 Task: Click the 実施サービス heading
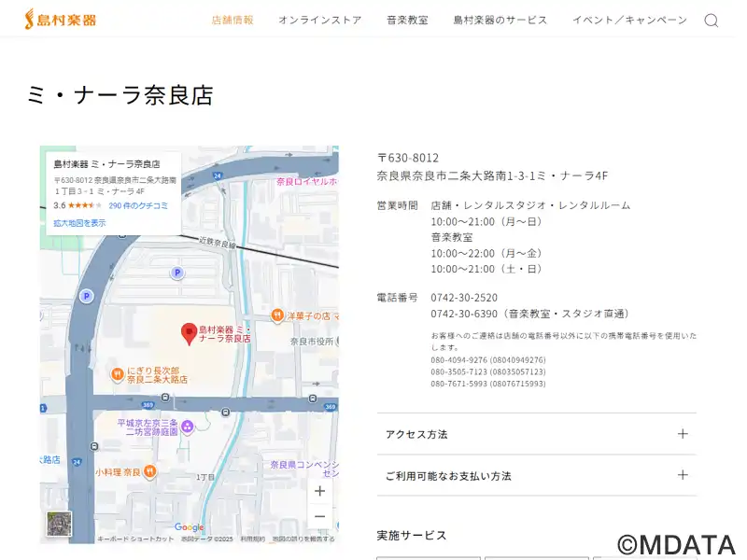pyautogui.click(x=412, y=536)
